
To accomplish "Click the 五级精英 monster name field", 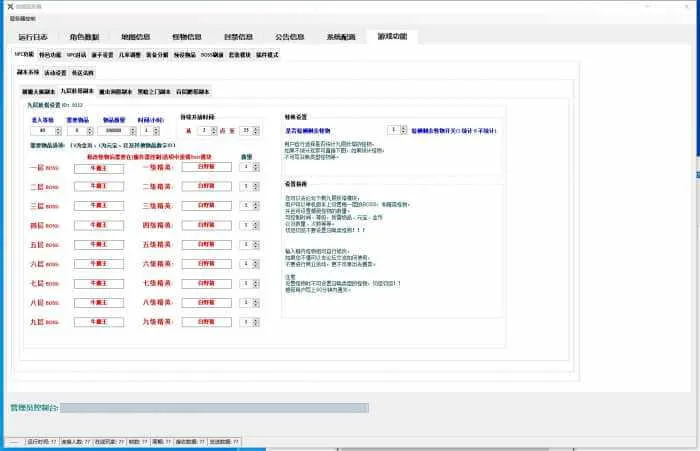I will pos(207,245).
